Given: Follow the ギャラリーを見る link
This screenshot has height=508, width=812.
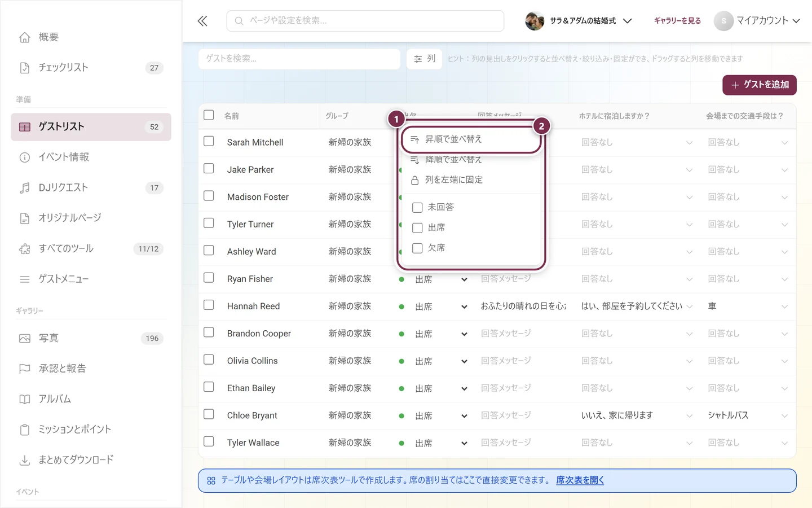Looking at the screenshot, I should coord(677,21).
